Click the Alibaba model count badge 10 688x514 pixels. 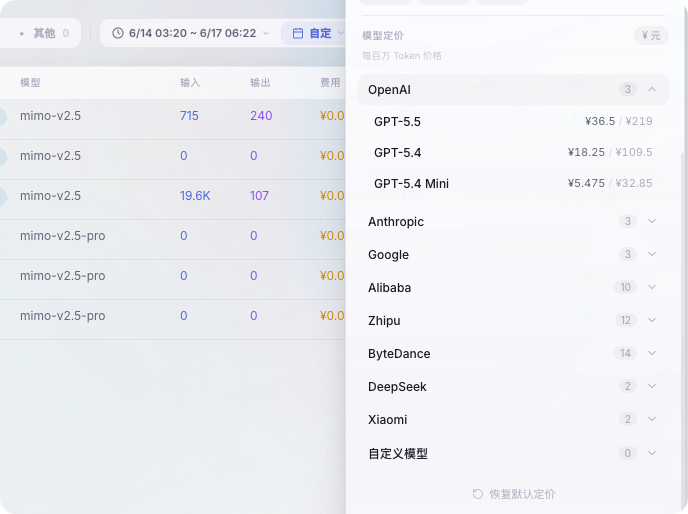[625, 287]
